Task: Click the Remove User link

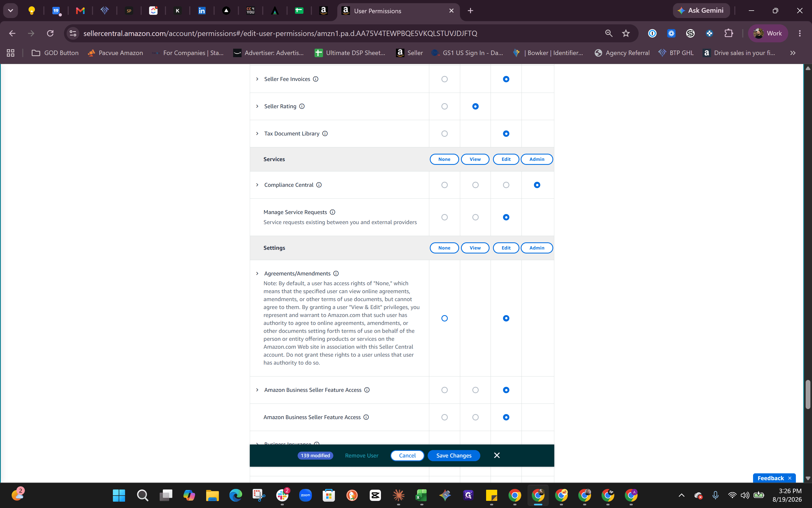Action: click(x=362, y=456)
